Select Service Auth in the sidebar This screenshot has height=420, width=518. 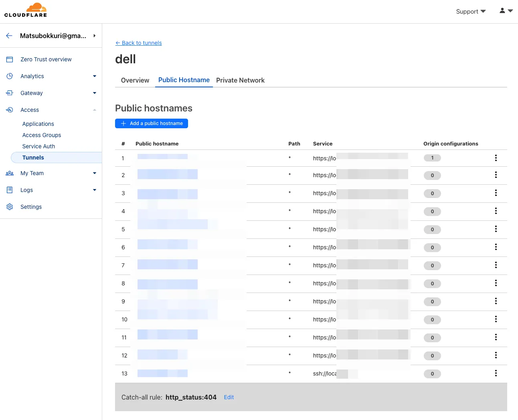[x=38, y=146]
